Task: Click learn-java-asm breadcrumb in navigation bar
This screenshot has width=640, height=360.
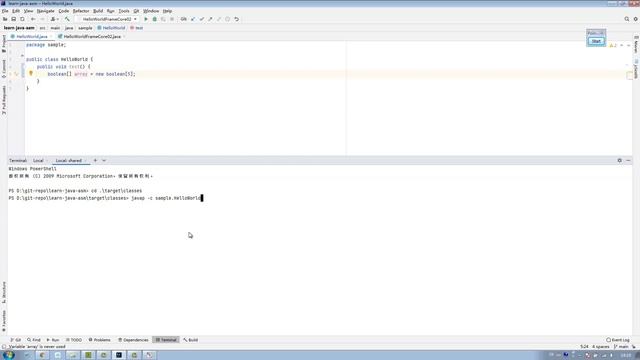Action: (19, 28)
